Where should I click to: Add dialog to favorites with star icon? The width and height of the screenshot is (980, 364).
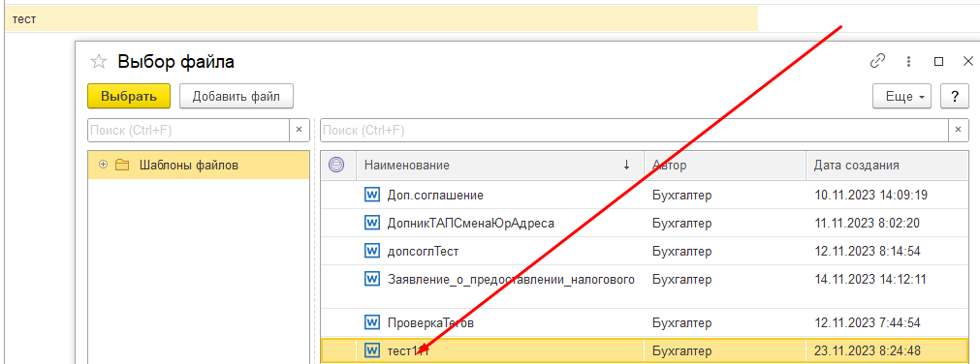pos(99,61)
